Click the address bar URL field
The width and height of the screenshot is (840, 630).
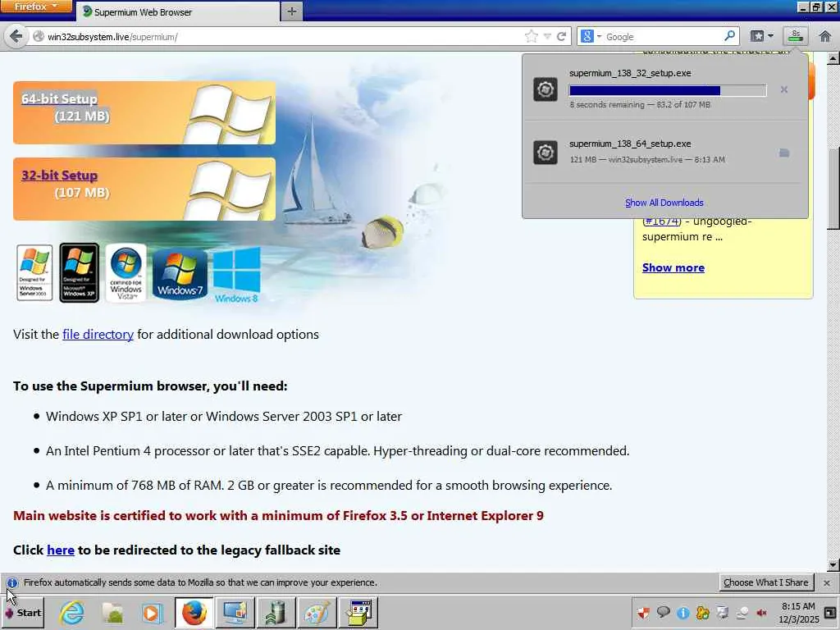279,37
